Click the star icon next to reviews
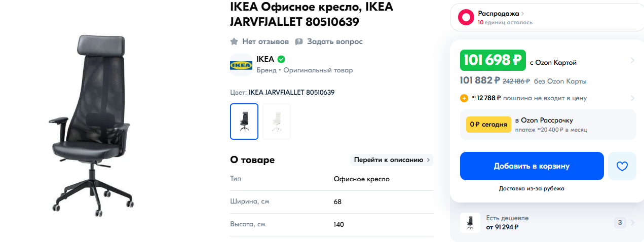The height and width of the screenshot is (242, 644). pos(234,42)
